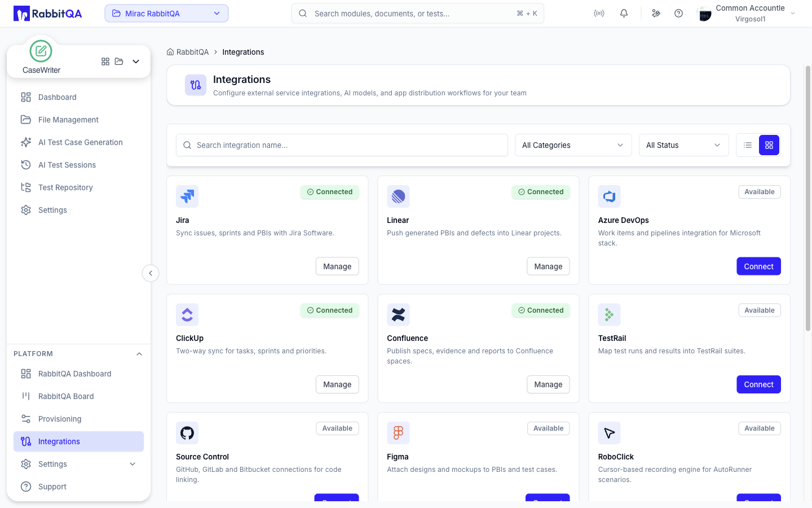Click Azure DevOps Available badge

tap(760, 192)
